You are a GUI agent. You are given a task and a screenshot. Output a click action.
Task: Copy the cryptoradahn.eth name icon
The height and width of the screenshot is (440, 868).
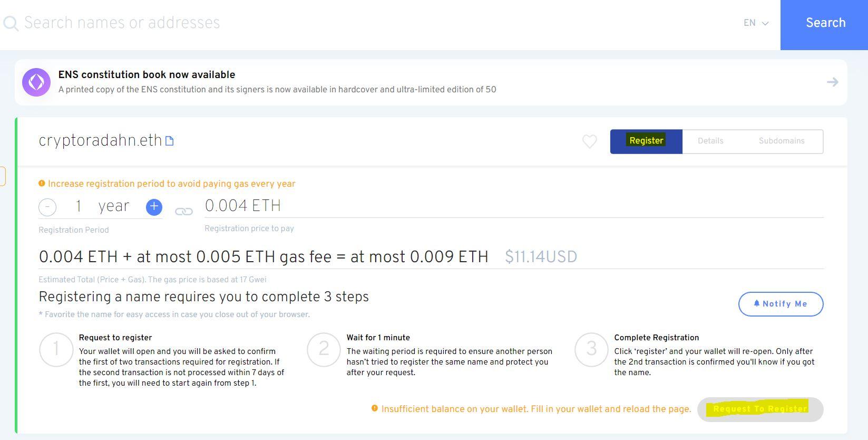tap(170, 141)
